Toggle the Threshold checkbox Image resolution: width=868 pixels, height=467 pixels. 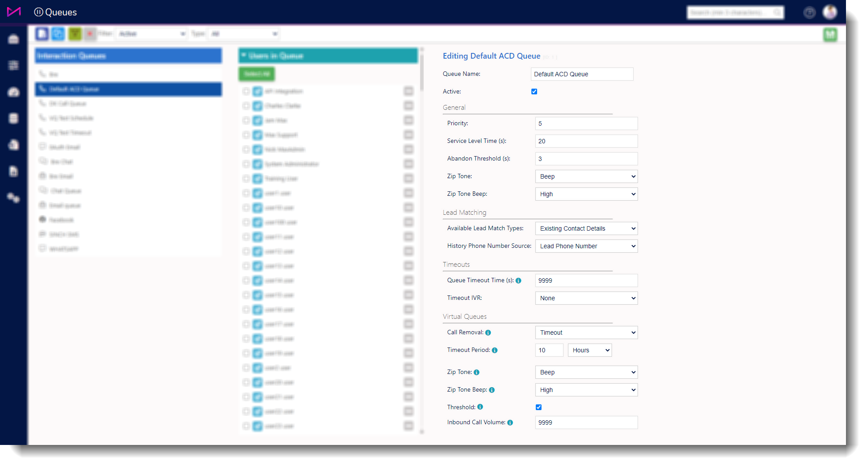pos(538,407)
